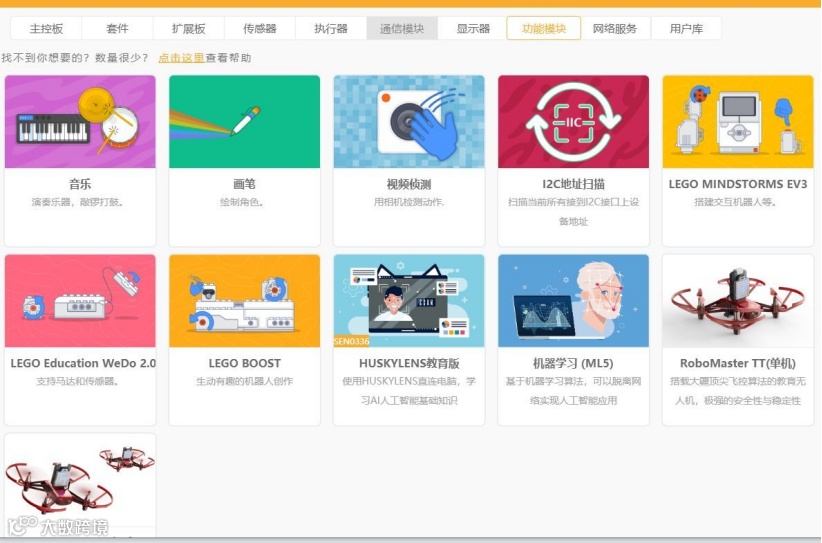Click the 机器学习 (ML5) title text
The image size is (822, 543).
click(x=574, y=363)
